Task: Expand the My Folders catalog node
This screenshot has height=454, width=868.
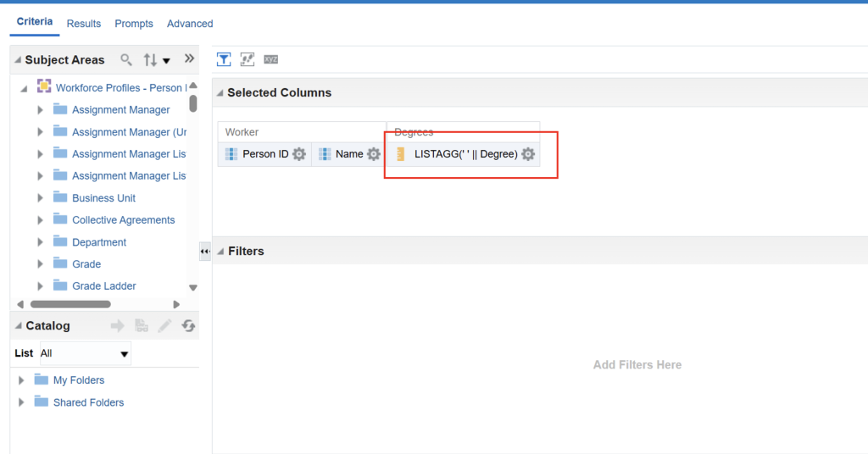Action: tap(21, 380)
